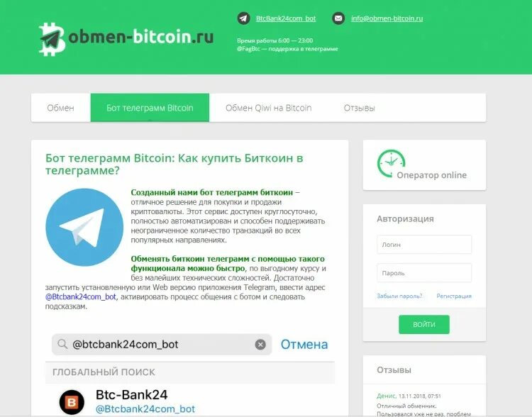Click the envelope email icon
This screenshot has height=417, width=532.
pyautogui.click(x=338, y=18)
